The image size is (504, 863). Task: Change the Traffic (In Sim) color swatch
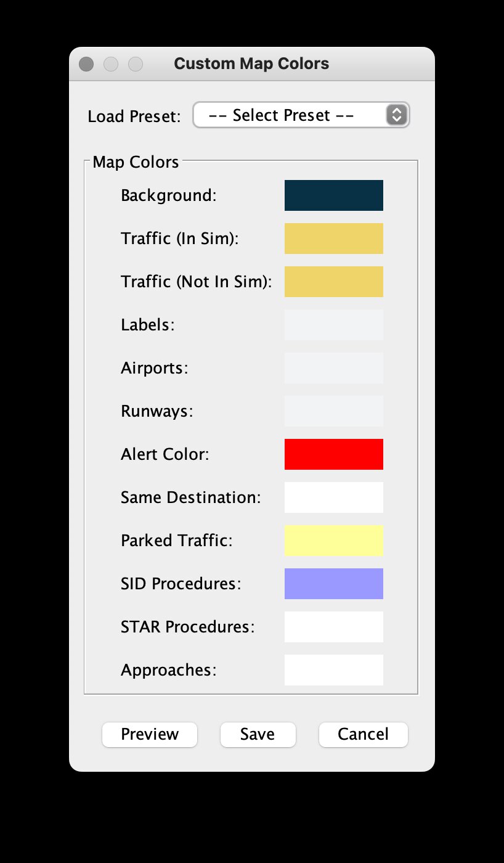tap(333, 239)
